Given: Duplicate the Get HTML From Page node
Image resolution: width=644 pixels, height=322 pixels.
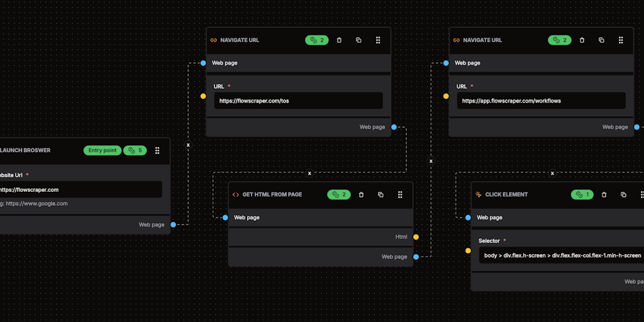Looking at the screenshot, I should [x=380, y=195].
